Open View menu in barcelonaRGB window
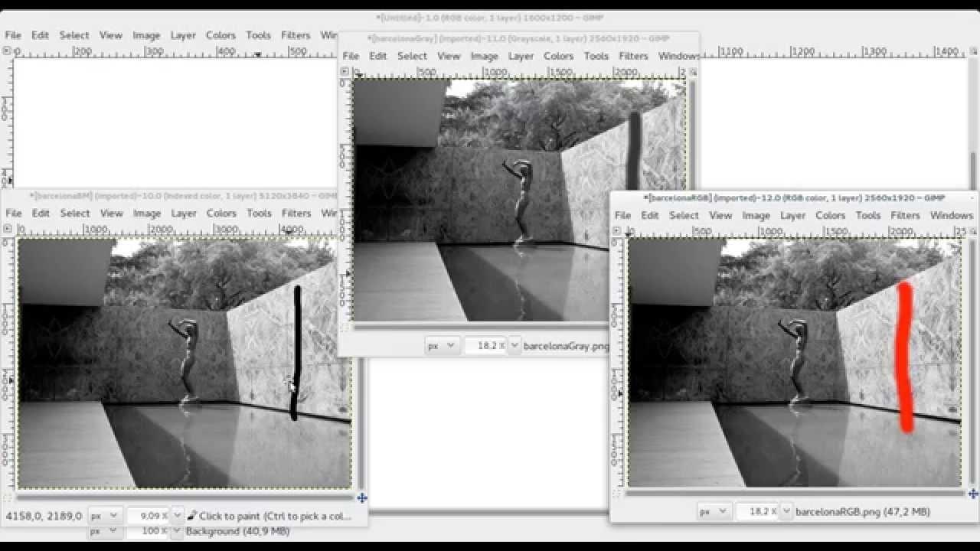This screenshot has width=980, height=551. 720,216
